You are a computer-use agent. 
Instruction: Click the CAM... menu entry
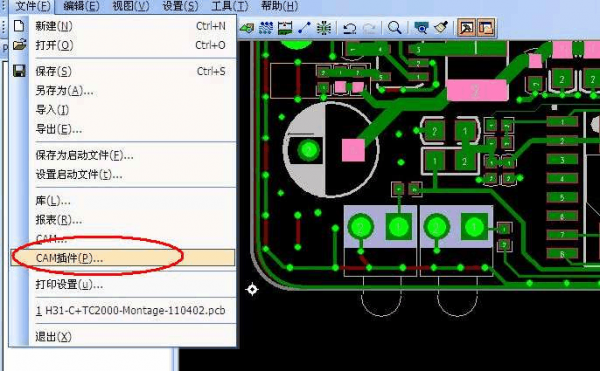pos(123,239)
